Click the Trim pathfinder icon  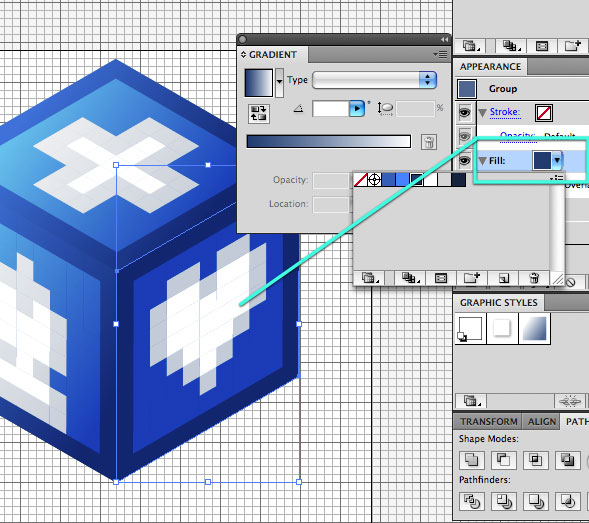click(x=504, y=502)
